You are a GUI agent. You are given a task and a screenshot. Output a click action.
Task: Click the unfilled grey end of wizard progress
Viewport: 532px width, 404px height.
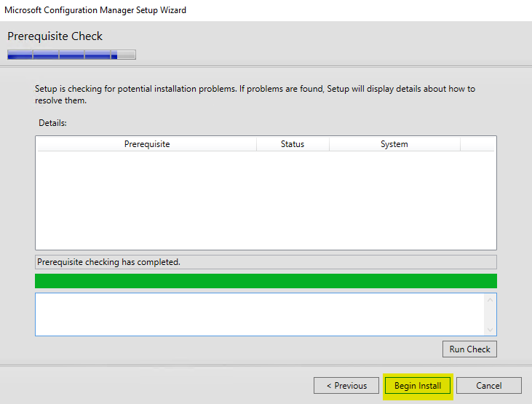pyautogui.click(x=127, y=55)
